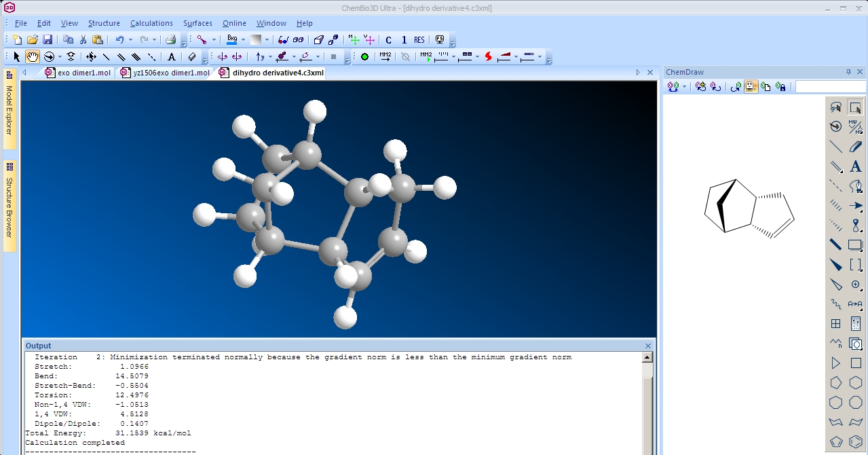The width and height of the screenshot is (868, 455).
Task: Select the Eraser tool in ChemDraw palette
Action: 855,147
